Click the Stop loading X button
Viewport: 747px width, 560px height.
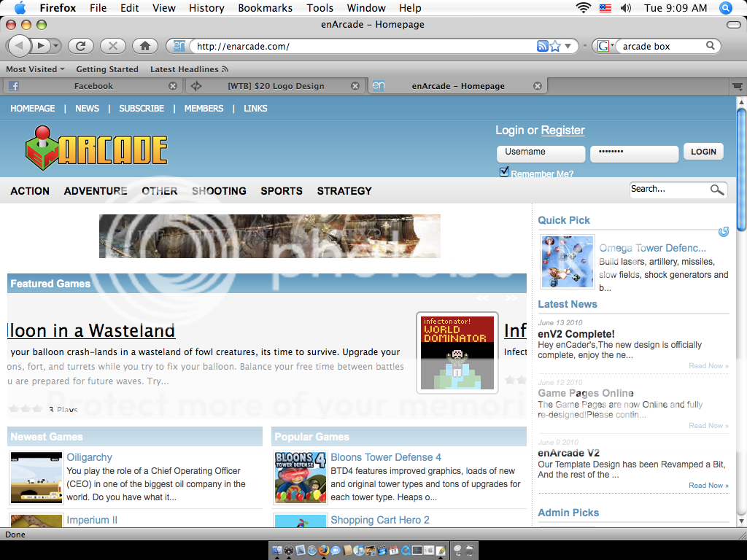pos(113,46)
